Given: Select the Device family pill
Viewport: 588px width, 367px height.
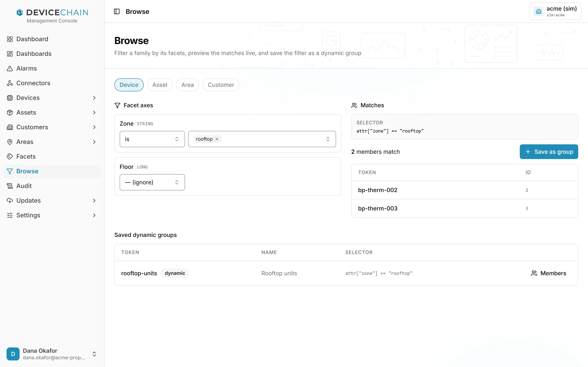Looking at the screenshot, I should (129, 85).
